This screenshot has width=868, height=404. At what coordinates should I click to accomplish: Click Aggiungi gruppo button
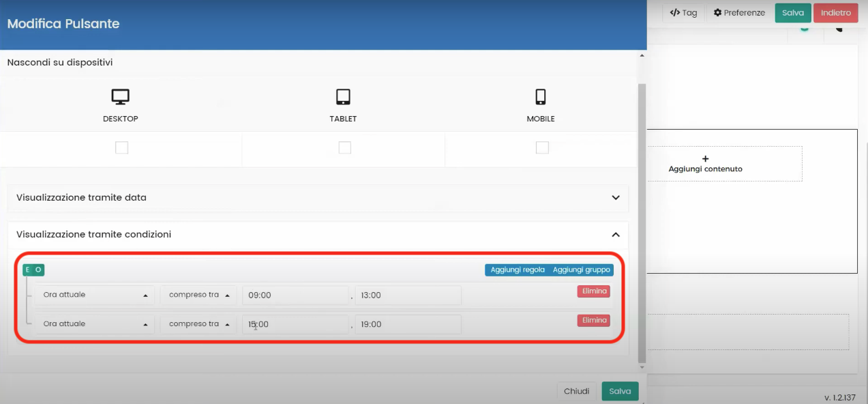click(582, 270)
